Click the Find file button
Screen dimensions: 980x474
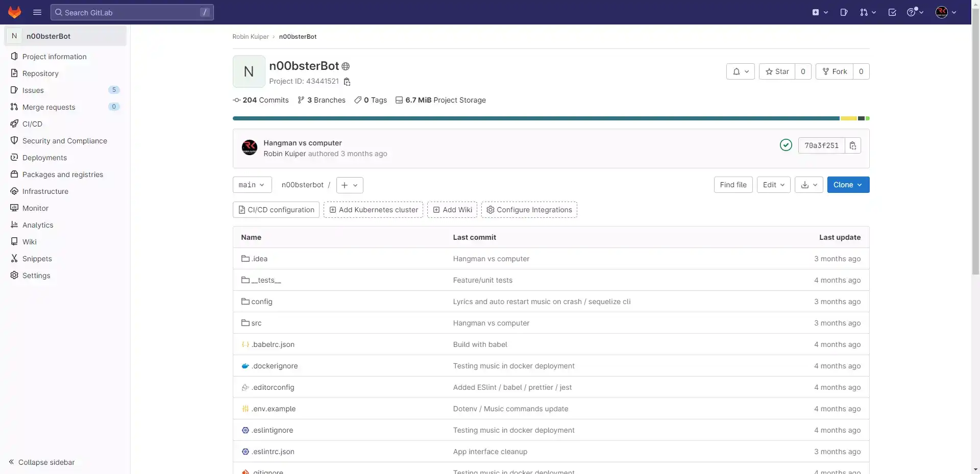pos(733,185)
